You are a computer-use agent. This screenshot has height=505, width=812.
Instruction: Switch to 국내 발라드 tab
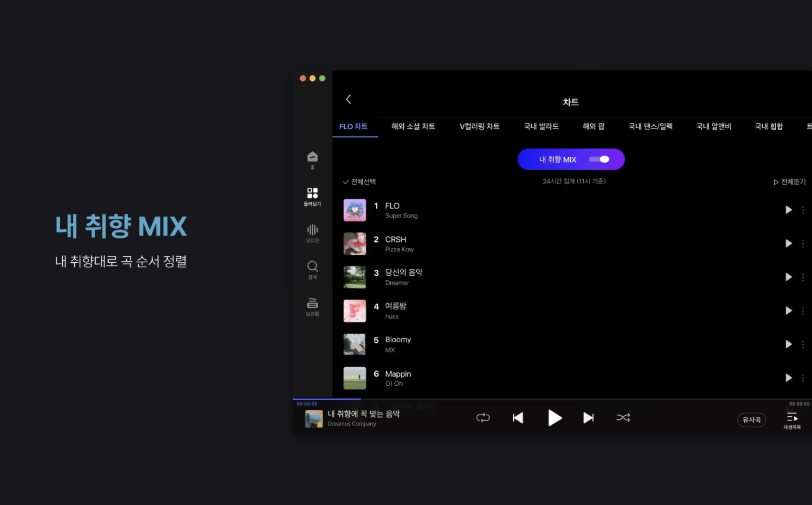click(541, 126)
